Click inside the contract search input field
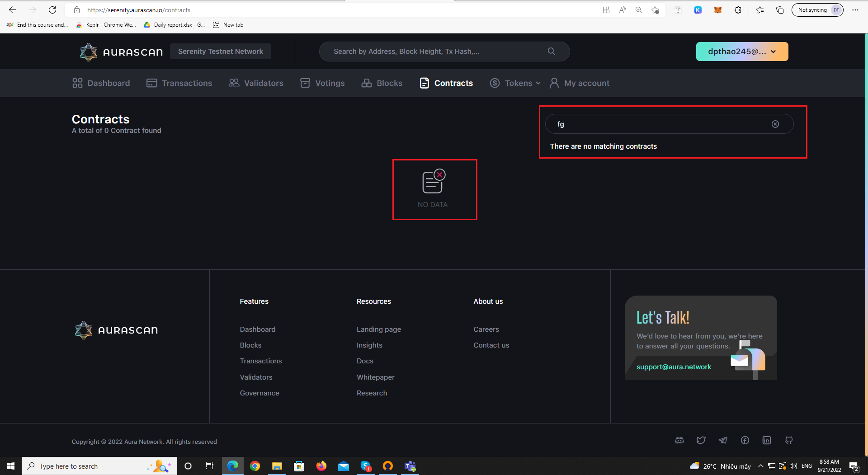The height and width of the screenshot is (475, 868). [x=656, y=124]
